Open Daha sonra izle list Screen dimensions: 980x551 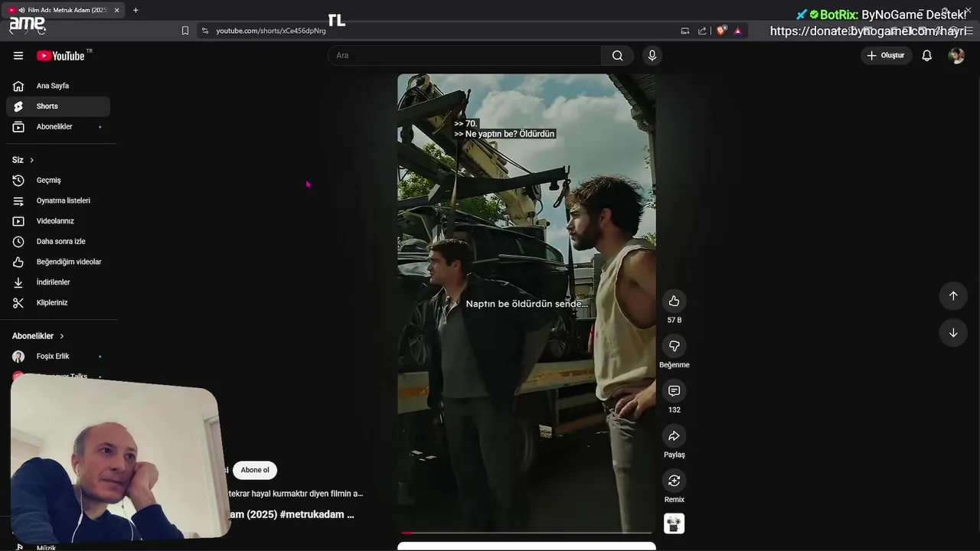(x=58, y=241)
